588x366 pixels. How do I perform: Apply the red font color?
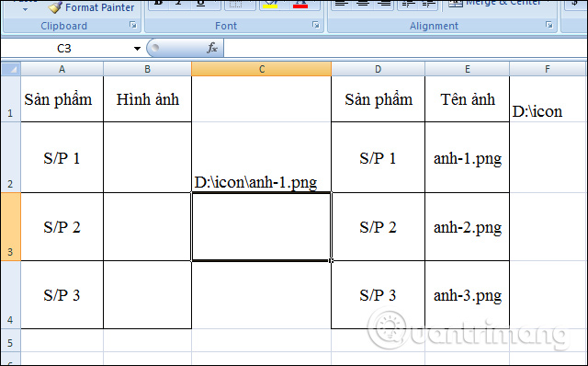point(300,5)
